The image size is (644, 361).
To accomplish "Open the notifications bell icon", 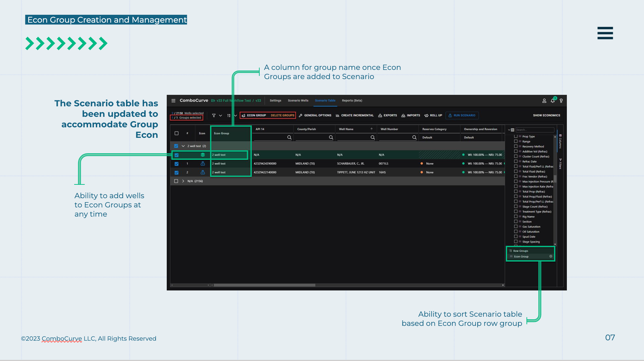I will pos(553,101).
